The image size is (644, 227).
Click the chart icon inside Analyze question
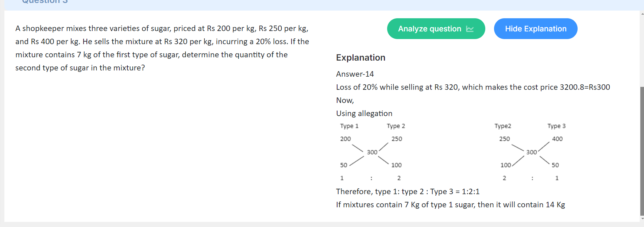pos(470,29)
